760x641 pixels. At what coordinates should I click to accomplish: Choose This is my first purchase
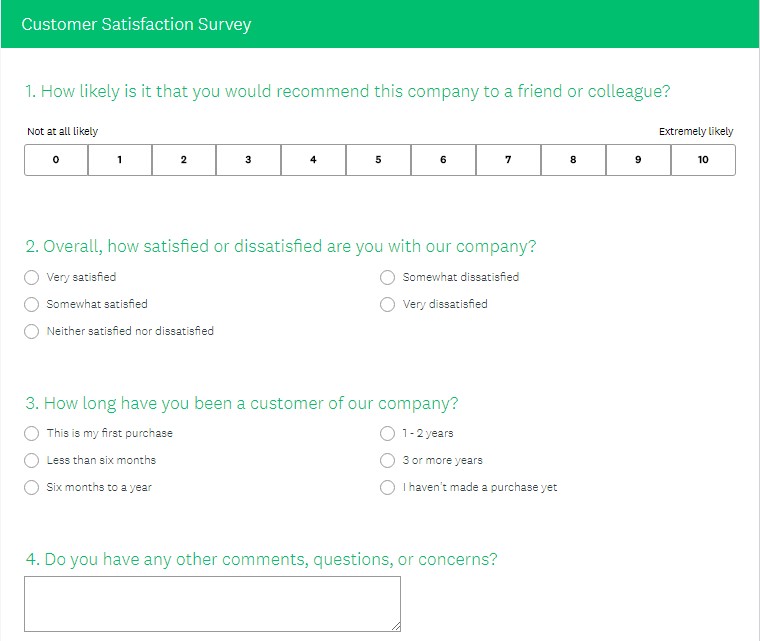tap(32, 433)
